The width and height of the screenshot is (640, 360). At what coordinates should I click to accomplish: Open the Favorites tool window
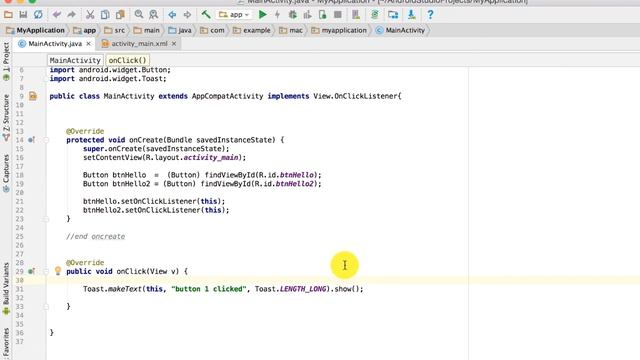tap(6, 344)
